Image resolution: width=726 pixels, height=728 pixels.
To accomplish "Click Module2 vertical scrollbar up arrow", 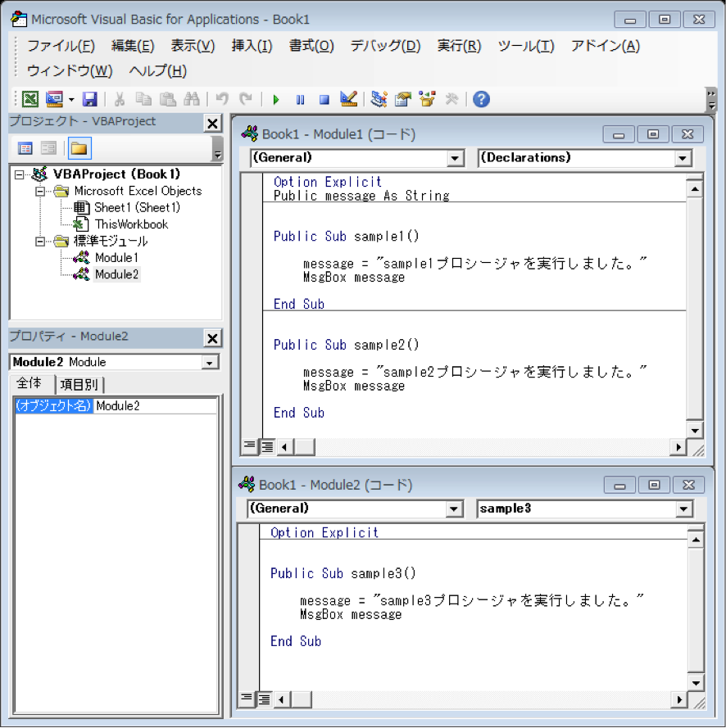I will tap(696, 540).
